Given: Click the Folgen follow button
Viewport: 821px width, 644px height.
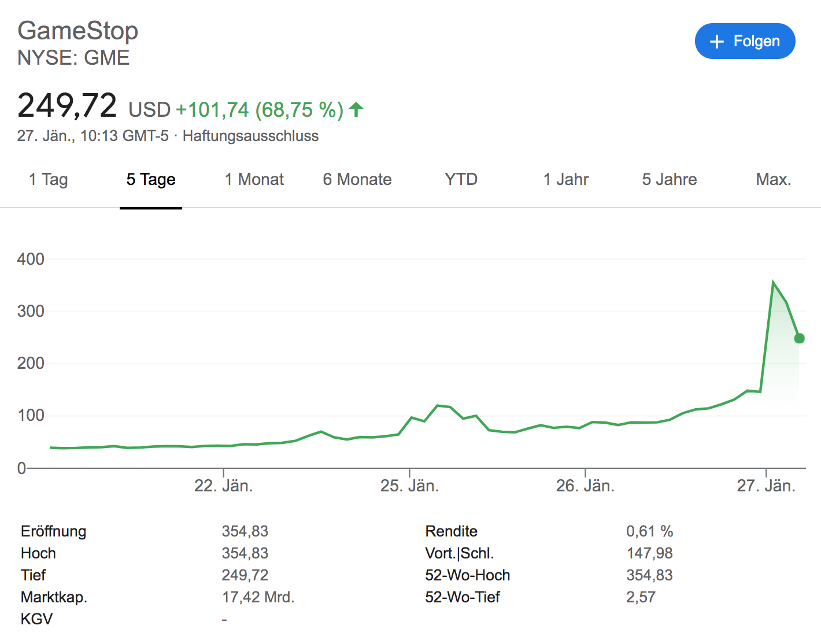Looking at the screenshot, I should (745, 41).
